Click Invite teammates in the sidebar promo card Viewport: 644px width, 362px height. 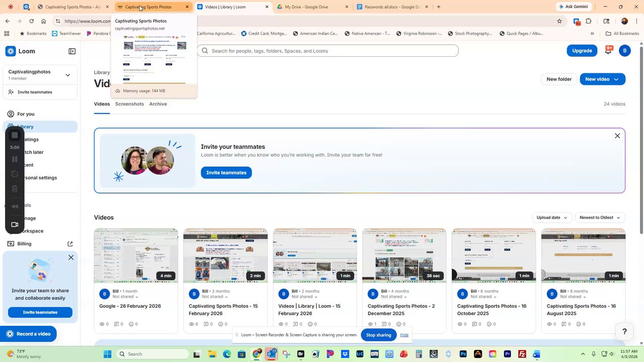tap(40, 312)
